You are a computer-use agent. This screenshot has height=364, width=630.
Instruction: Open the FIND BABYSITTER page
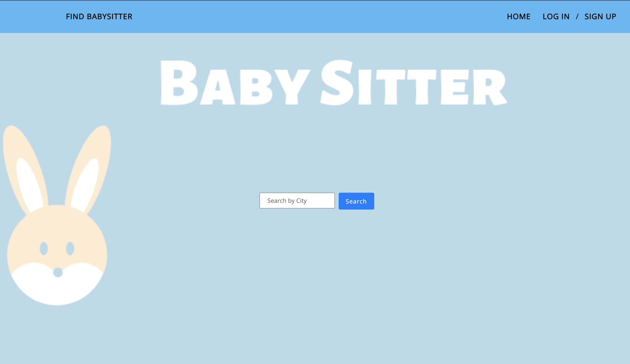tap(99, 16)
